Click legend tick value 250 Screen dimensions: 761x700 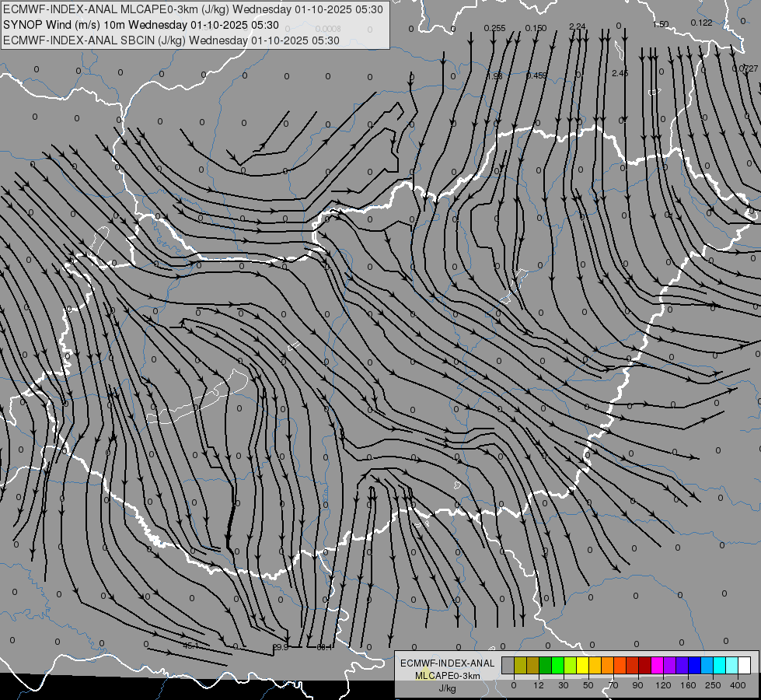pos(713,685)
